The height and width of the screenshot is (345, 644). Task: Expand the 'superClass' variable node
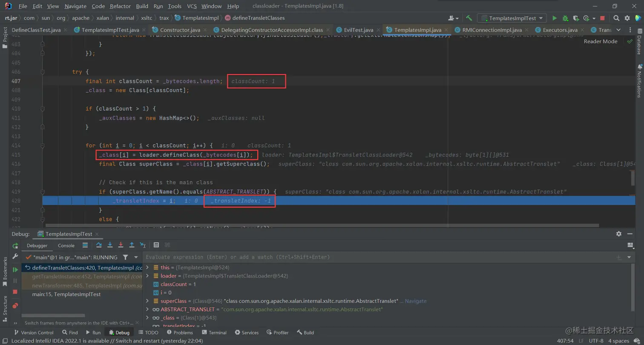pyautogui.click(x=147, y=301)
